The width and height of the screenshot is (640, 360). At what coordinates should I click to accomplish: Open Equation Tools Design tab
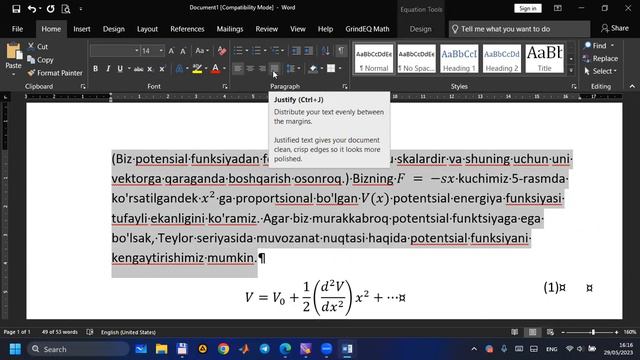(420, 29)
